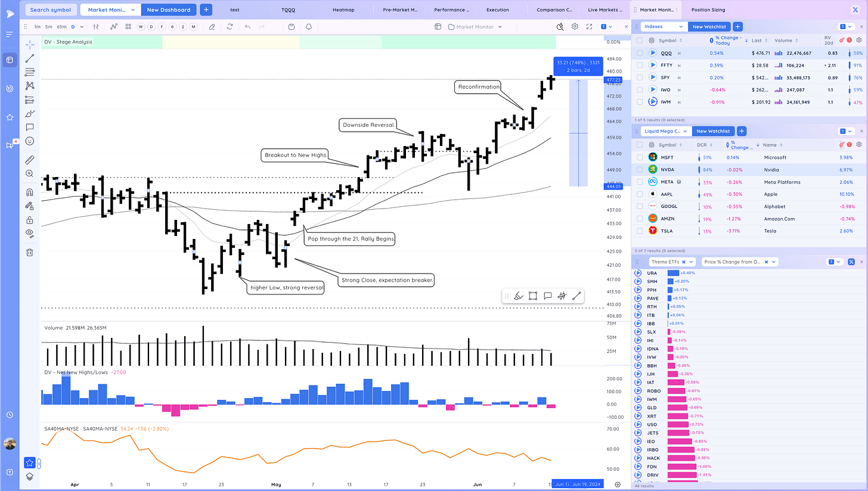This screenshot has height=491, width=868.
Task: Expand the Market Monitor dashboard dropdown
Action: [x=134, y=10]
